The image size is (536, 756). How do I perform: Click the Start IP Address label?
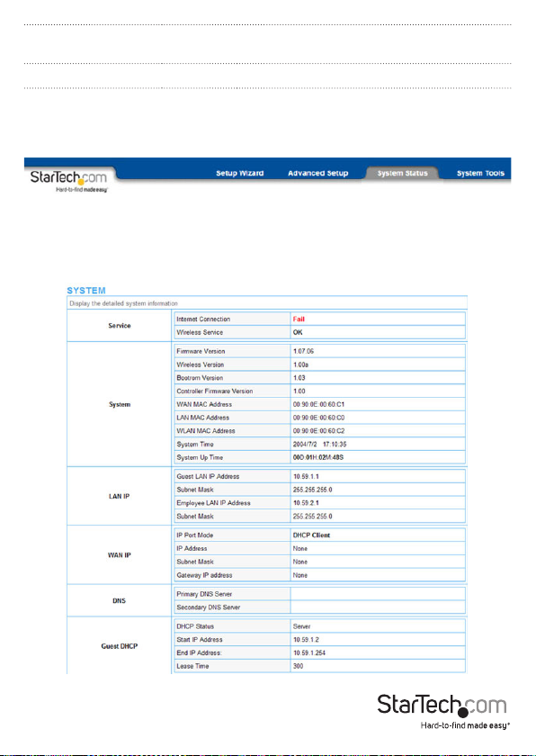pos(200,639)
